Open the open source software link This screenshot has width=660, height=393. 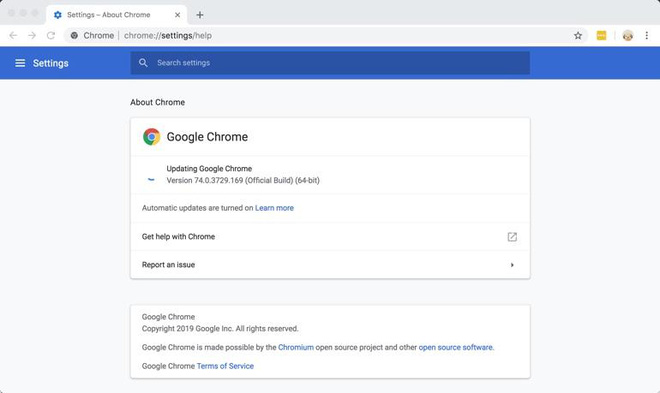pos(455,348)
